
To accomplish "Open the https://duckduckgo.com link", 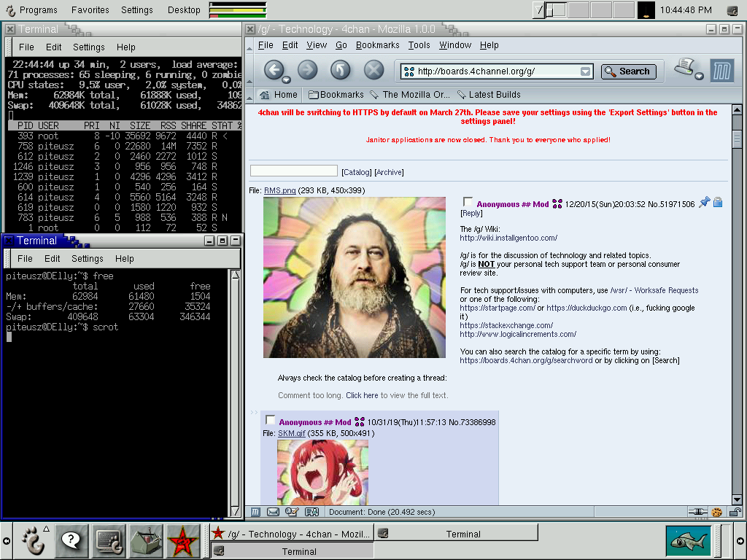I will [587, 308].
